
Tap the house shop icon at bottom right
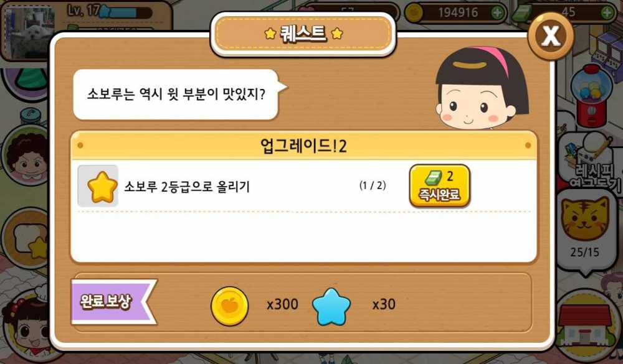tap(584, 325)
